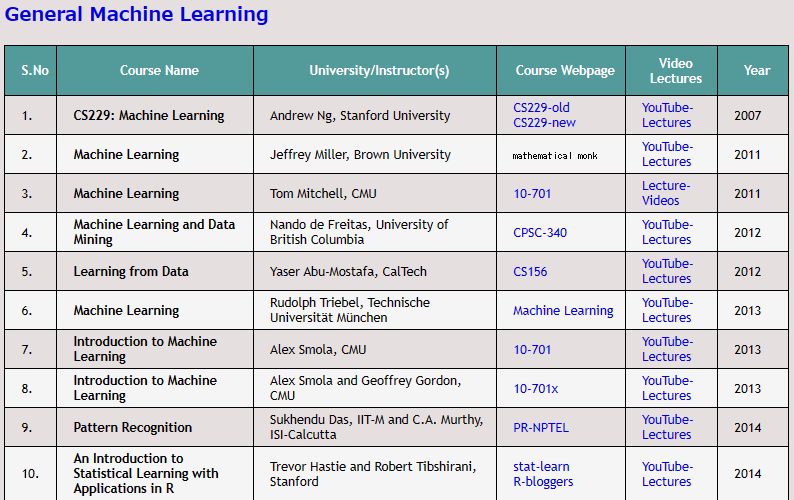This screenshot has height=500, width=794.
Task: Open YouTube-Lectures for Rudolph Triebel's course
Action: tap(667, 310)
